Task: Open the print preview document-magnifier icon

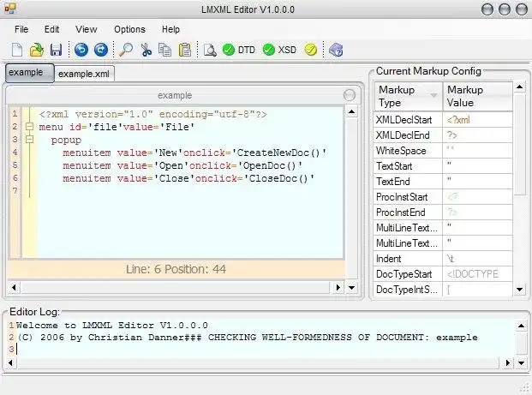Action: tap(210, 50)
